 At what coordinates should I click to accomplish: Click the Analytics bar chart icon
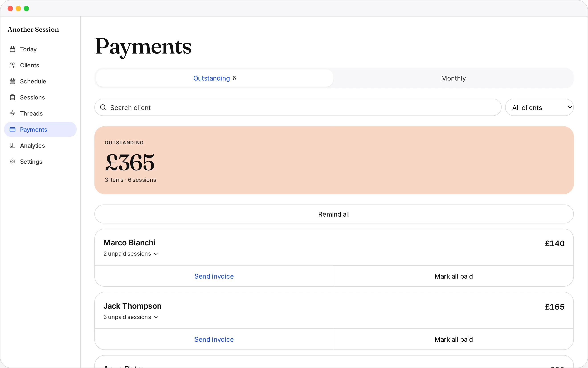(x=12, y=146)
